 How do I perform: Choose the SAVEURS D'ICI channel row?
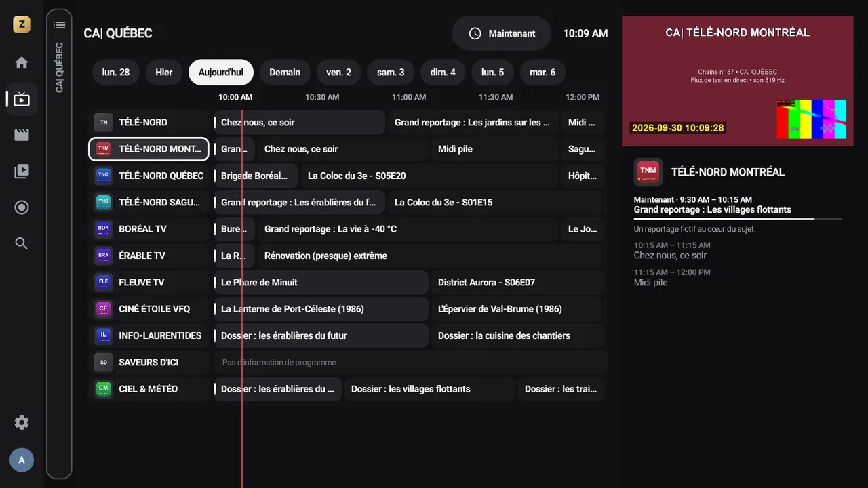[149, 363]
